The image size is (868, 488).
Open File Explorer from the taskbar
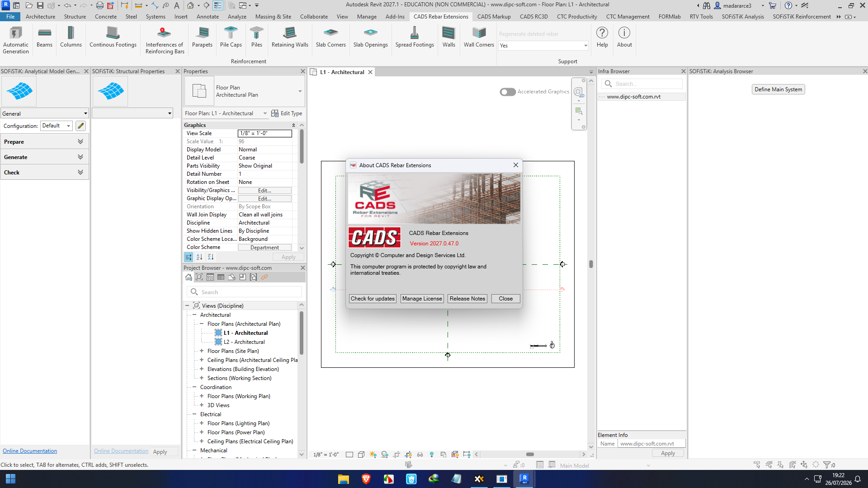pyautogui.click(x=344, y=479)
